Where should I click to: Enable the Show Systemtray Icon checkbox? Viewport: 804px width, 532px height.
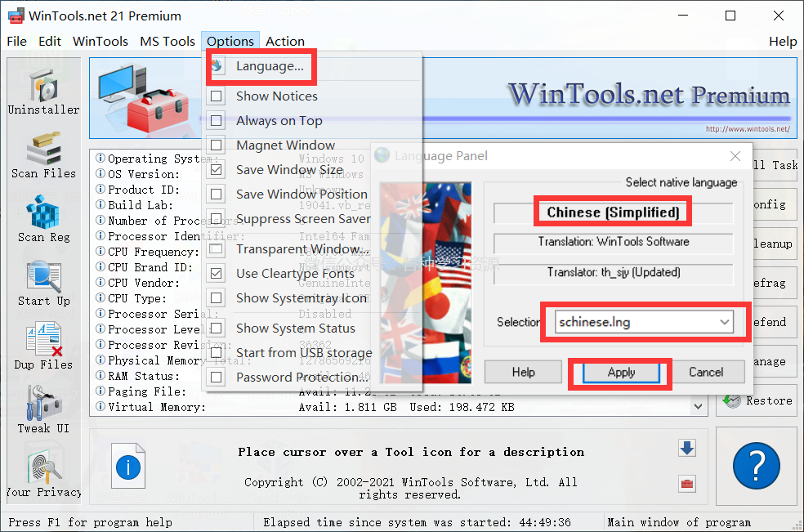pos(217,298)
